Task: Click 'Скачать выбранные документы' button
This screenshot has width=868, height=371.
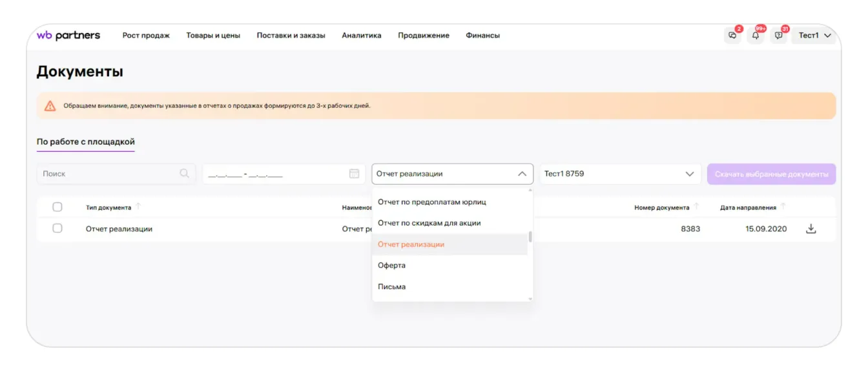Action: (771, 175)
